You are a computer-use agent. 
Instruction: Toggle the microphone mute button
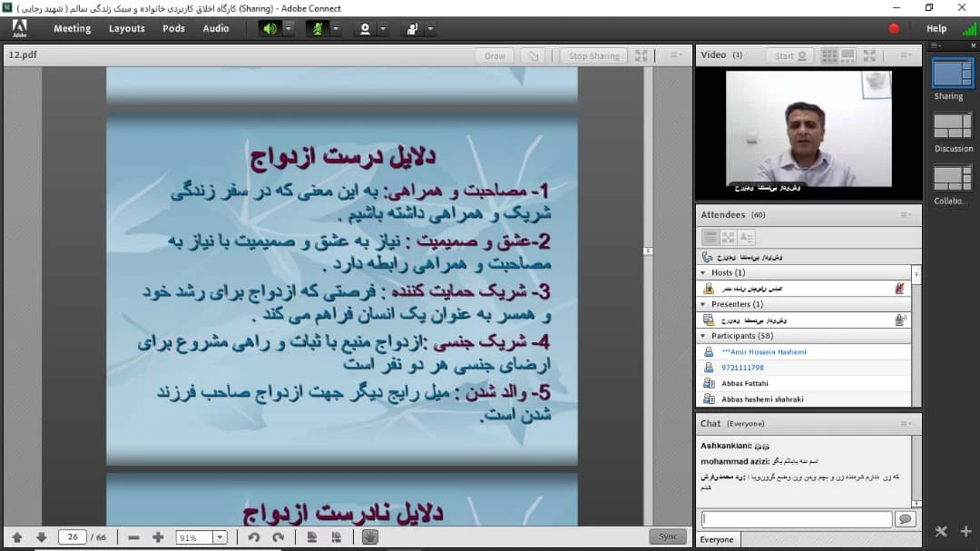(318, 28)
